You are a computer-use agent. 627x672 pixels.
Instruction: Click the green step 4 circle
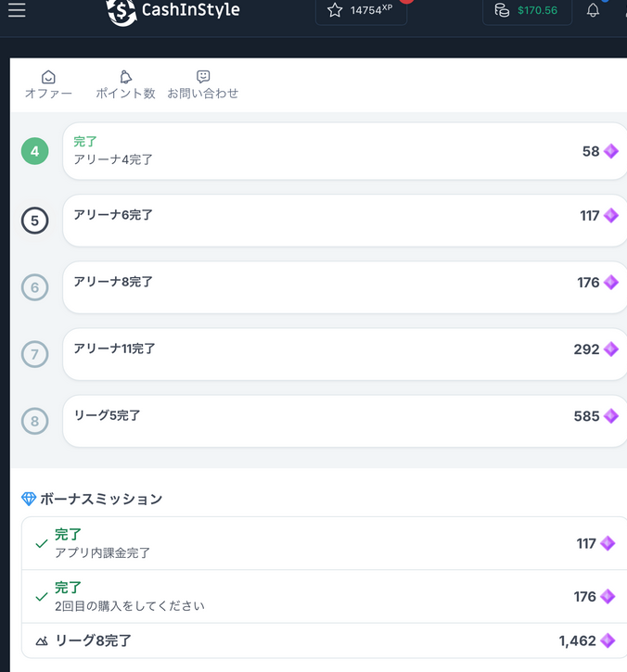click(x=34, y=151)
